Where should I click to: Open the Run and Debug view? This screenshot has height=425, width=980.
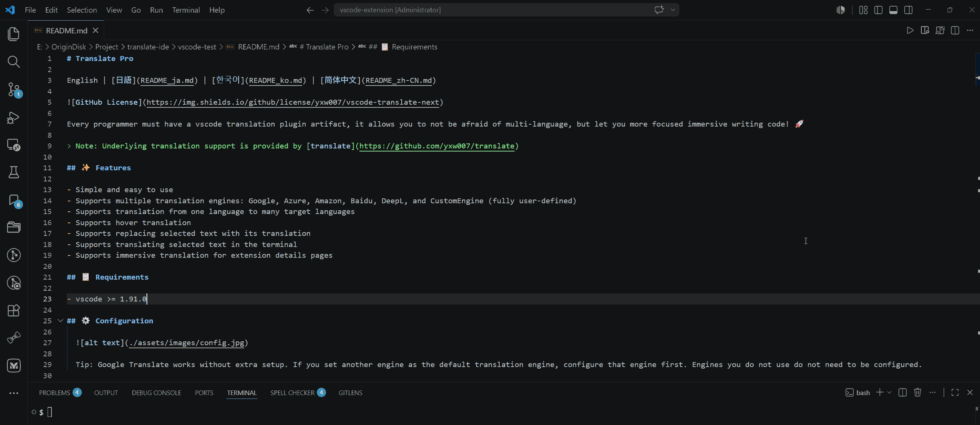point(14,117)
